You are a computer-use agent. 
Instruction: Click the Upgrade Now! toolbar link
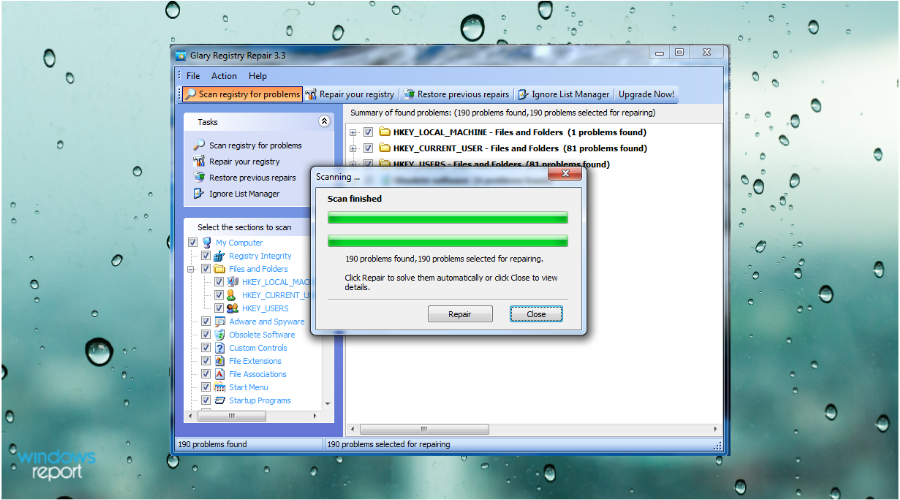(x=646, y=94)
